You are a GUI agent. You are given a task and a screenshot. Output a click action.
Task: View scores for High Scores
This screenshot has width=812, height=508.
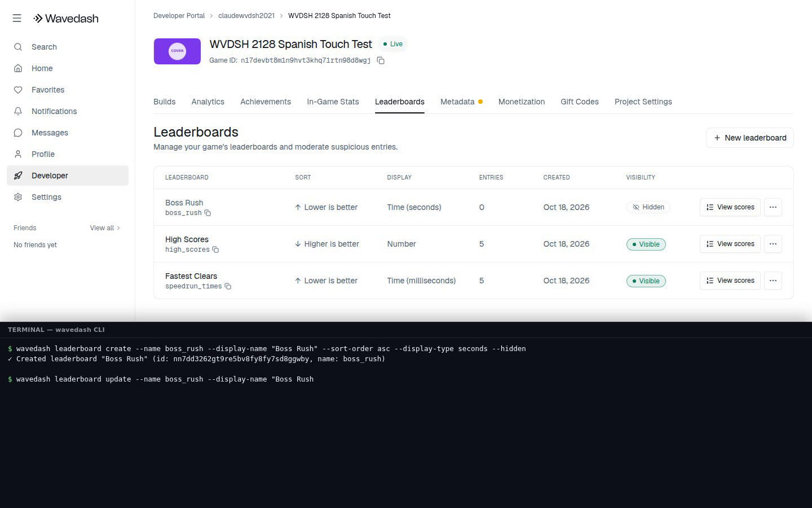tap(730, 244)
